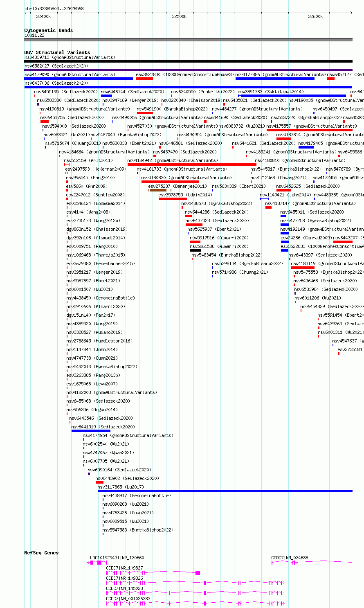The height and width of the screenshot is (608, 364).
Task: Click the red nsv5491900 variant bar
Action: click(145, 113)
